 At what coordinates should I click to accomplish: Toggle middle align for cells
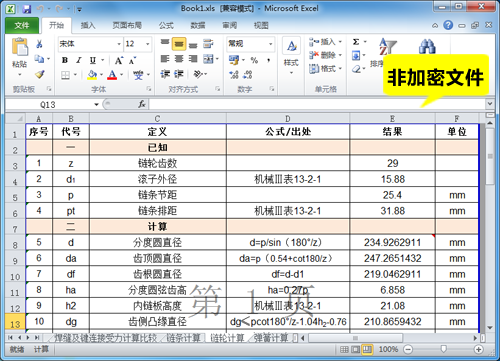pos(179,44)
